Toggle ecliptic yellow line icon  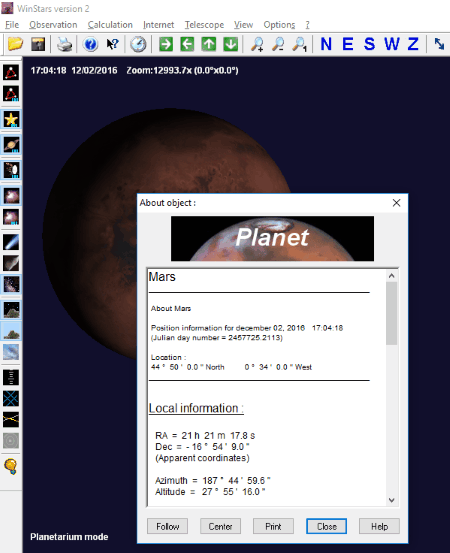[x=11, y=420]
